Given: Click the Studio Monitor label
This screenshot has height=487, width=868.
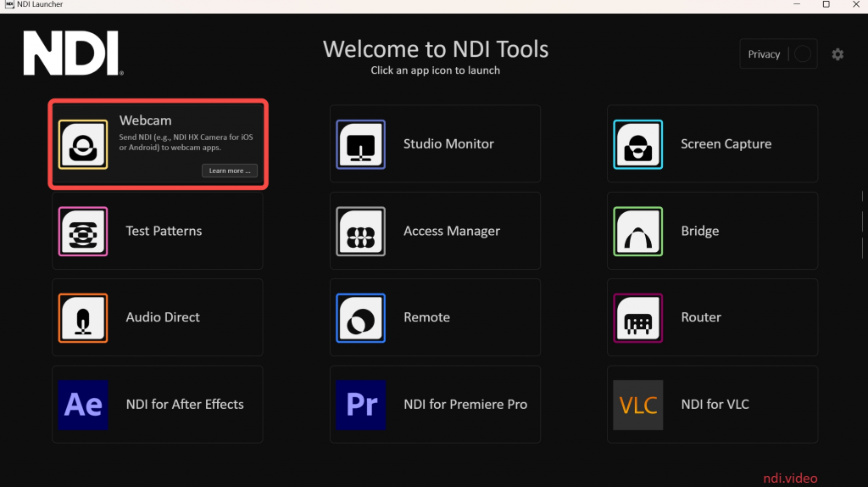Looking at the screenshot, I should pos(448,144).
